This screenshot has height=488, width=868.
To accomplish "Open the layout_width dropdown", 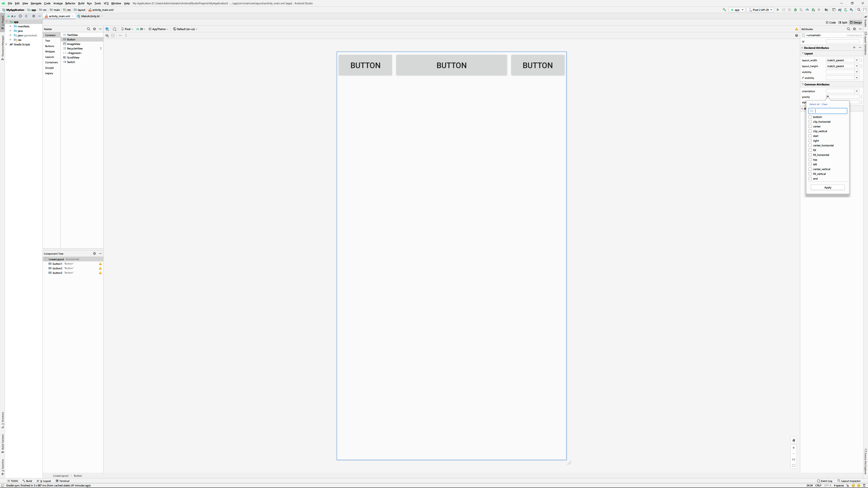I will tap(856, 60).
